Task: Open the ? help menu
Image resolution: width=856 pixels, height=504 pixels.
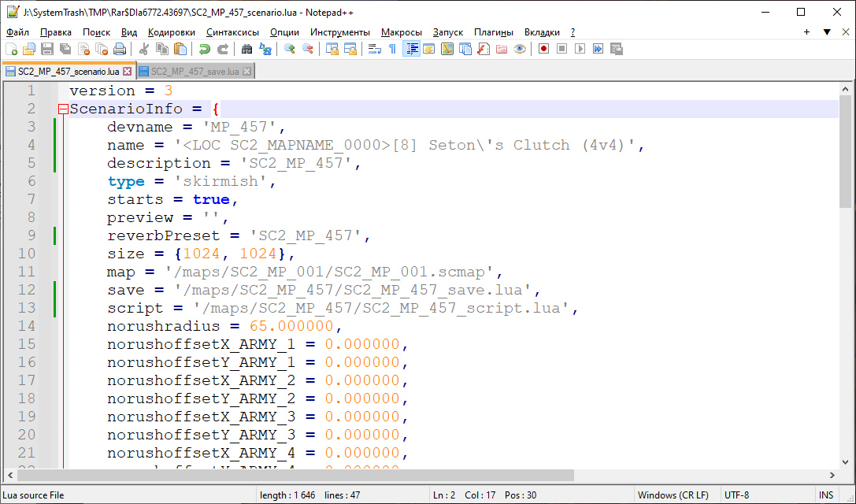Action: coord(573,32)
